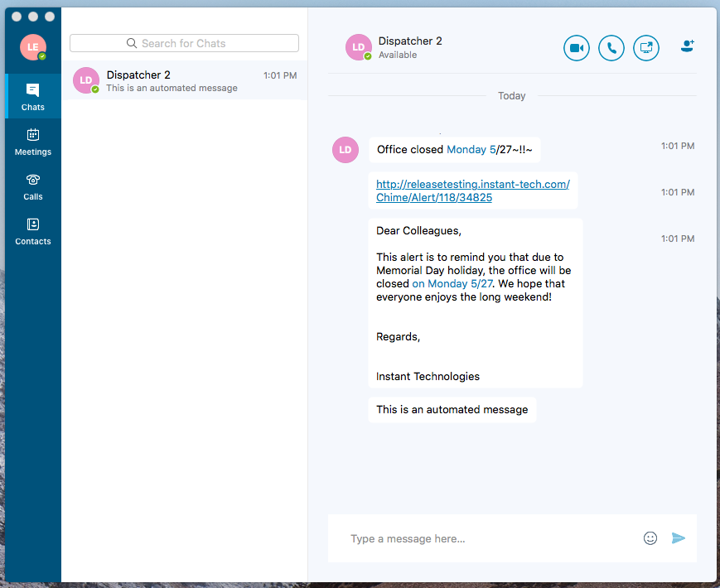Screen dimensions: 720x588
Task: Click the 'This is an automated message' bubble
Action: 452,409
